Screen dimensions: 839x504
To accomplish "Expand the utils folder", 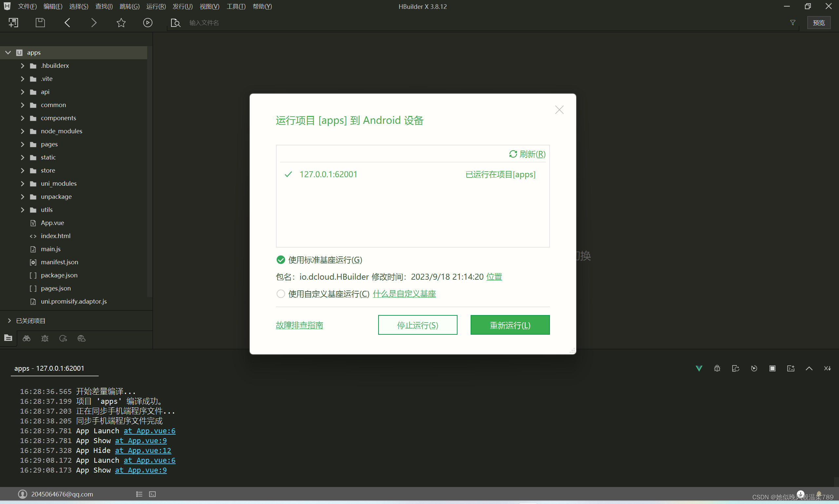I will 22,210.
